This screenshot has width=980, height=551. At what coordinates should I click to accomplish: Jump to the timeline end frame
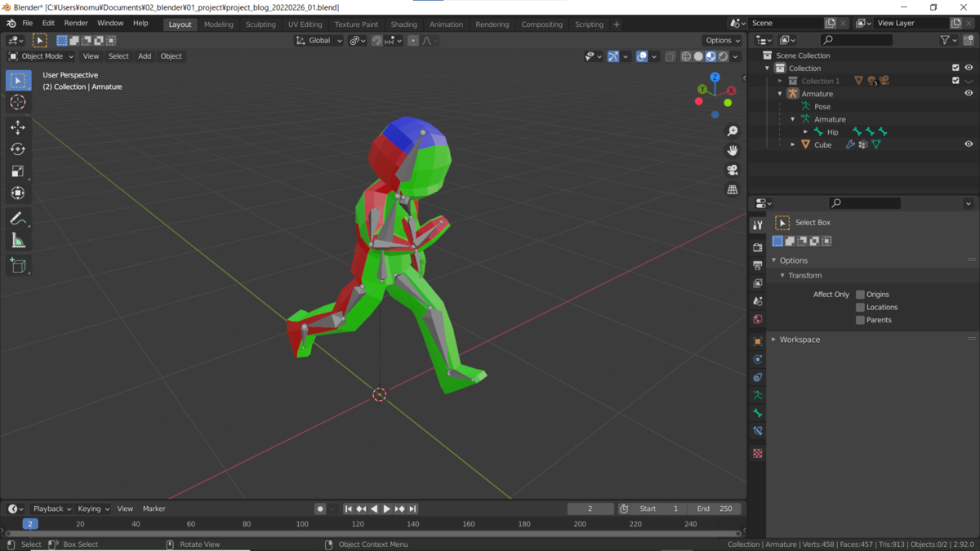click(413, 509)
